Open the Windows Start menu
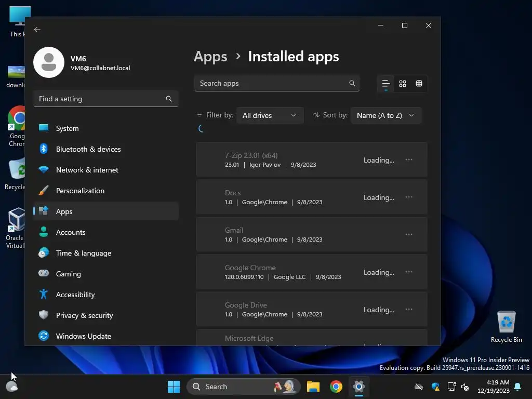532x399 pixels. [174, 387]
